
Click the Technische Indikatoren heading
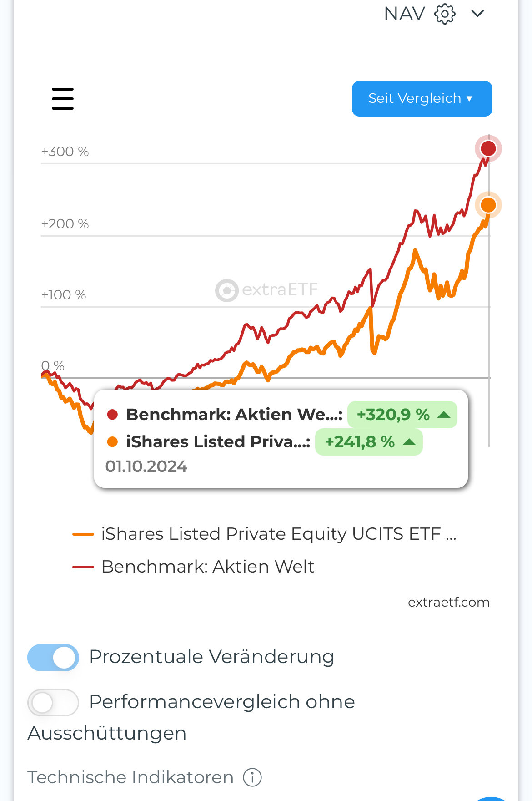[130, 777]
